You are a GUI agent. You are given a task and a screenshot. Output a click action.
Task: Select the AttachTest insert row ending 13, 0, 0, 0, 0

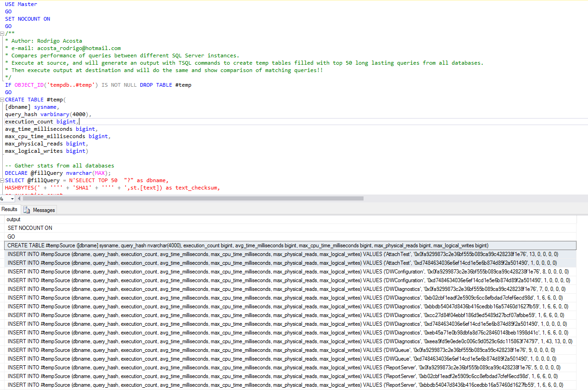click(290, 254)
